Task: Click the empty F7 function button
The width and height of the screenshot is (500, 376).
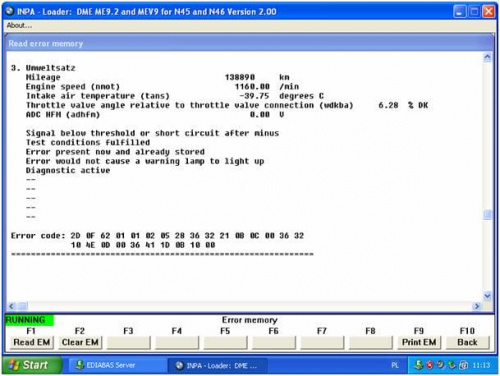Action: (322, 342)
